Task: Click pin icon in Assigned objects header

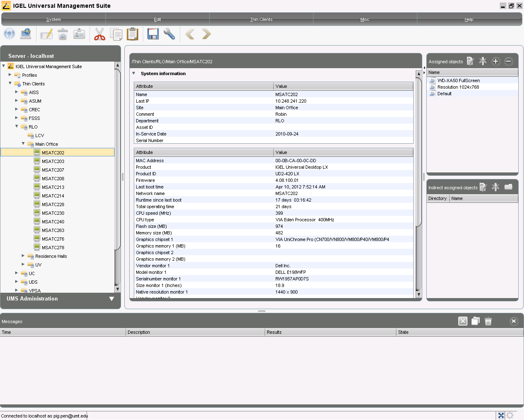Action: point(483,61)
